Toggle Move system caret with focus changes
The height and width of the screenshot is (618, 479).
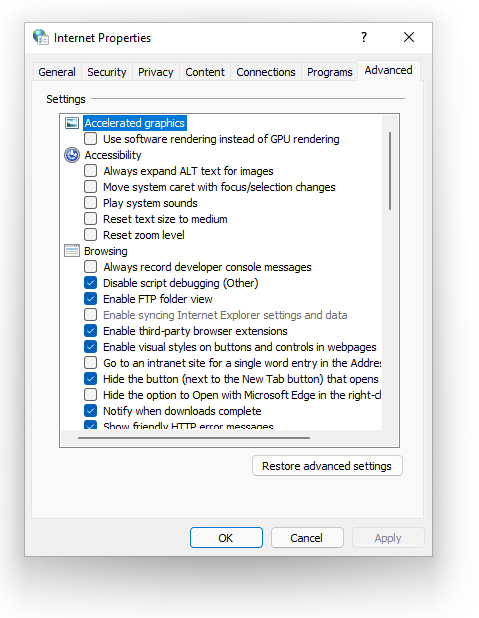91,187
